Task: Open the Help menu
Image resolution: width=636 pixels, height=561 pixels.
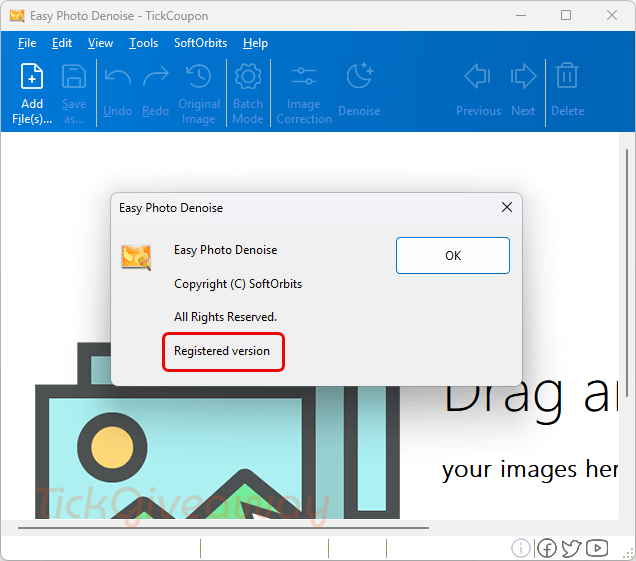Action: [x=255, y=43]
